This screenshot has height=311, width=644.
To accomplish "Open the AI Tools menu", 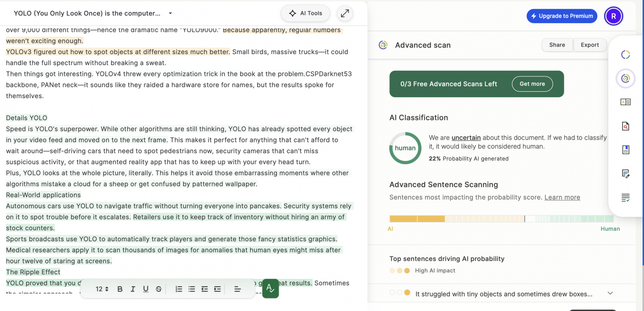I will [305, 14].
